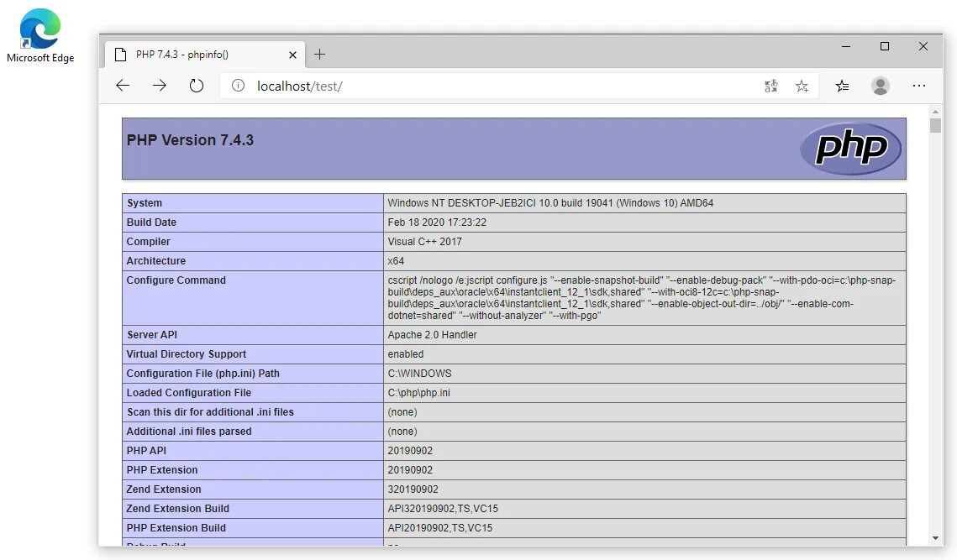This screenshot has width=957, height=560.
Task: Close the Edge browser window
Action: click(x=923, y=46)
